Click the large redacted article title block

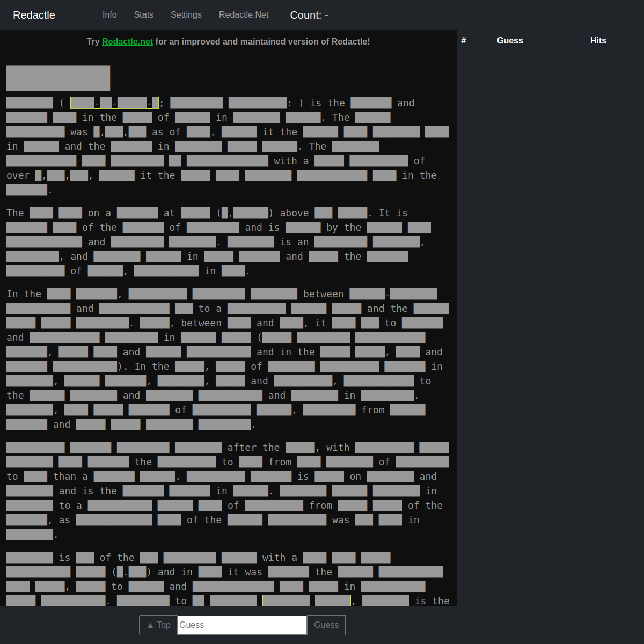click(58, 78)
